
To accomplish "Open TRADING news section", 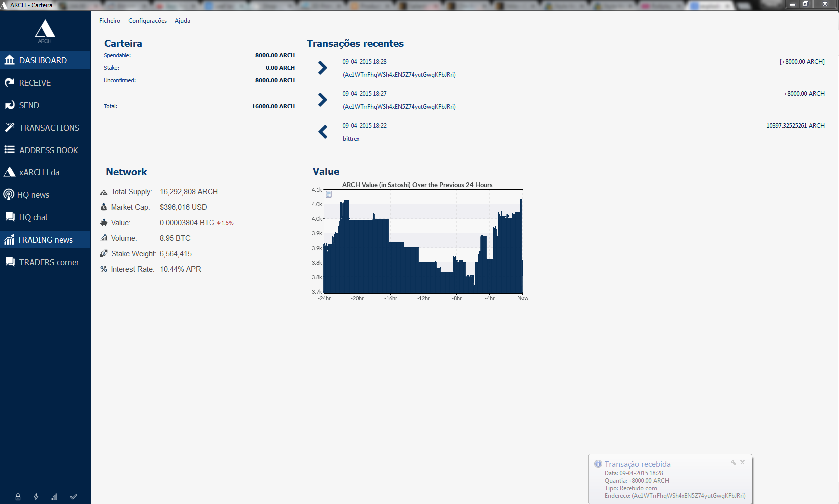I will click(x=45, y=240).
